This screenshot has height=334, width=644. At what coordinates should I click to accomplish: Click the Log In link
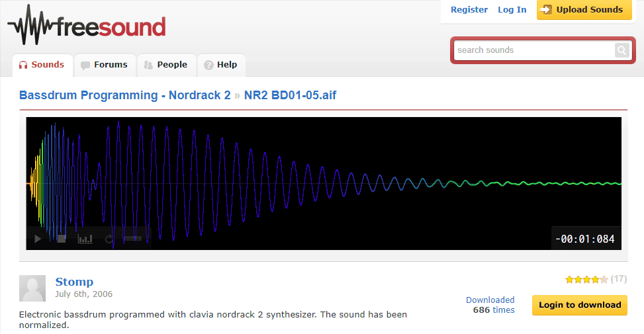[x=512, y=9]
